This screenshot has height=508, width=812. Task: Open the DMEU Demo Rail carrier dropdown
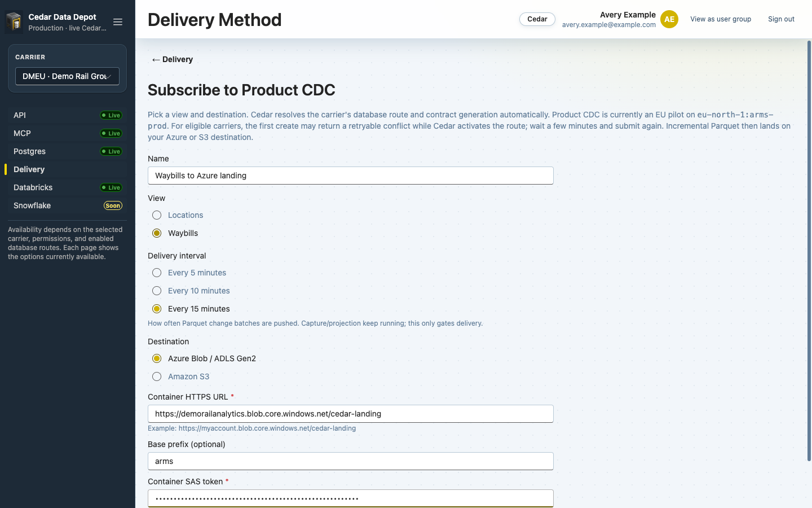coord(67,76)
